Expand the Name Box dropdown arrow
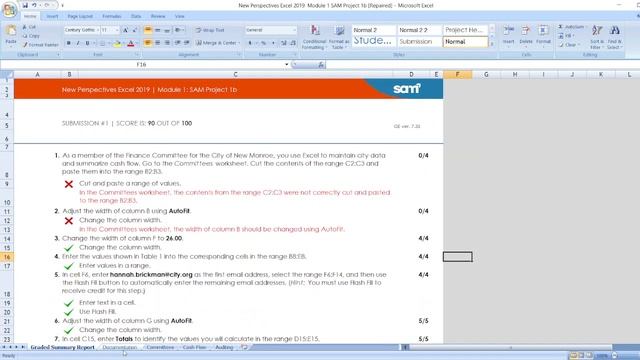This screenshot has height=360, width=640. click(287, 64)
